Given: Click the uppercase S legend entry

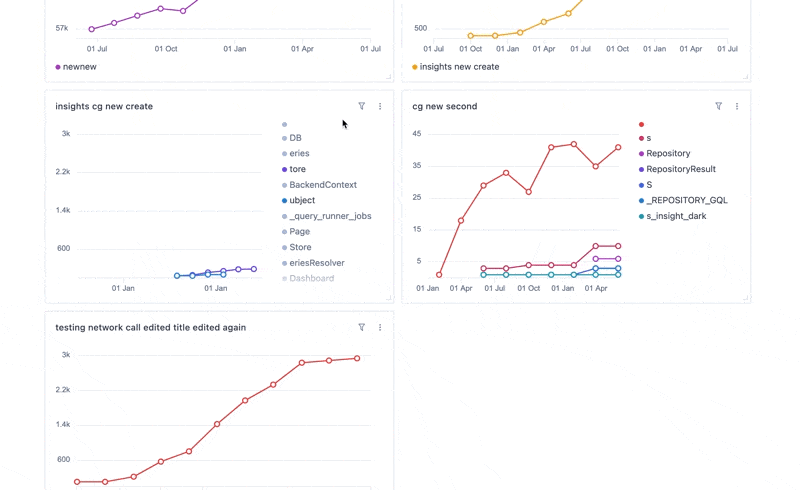Looking at the screenshot, I should (645, 185).
